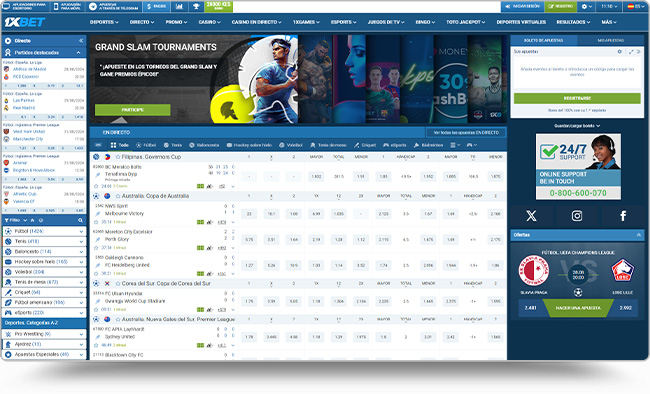This screenshot has height=394, width=650.
Task: Click the green REGISTRARSE button
Action: click(x=577, y=98)
